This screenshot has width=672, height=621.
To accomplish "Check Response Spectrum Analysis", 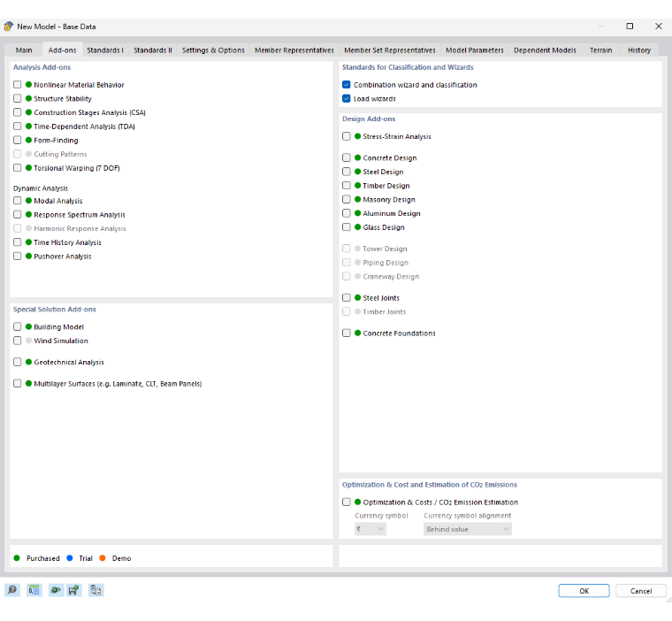I will [x=17, y=214].
